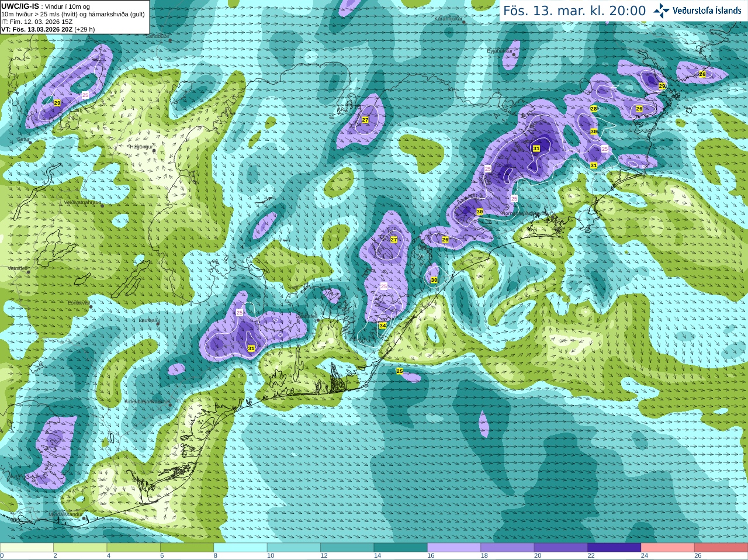Image resolution: width=748 pixels, height=560 pixels.
Task: Click the 'IT: Fim. 12. 03. 2026 15Z' line
Action: pyautogui.click(x=37, y=22)
